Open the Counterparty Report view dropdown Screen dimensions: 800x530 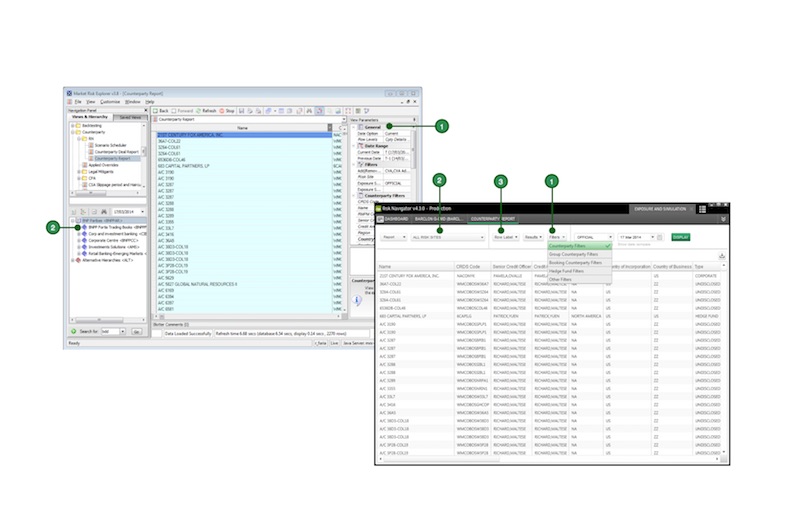(344, 119)
